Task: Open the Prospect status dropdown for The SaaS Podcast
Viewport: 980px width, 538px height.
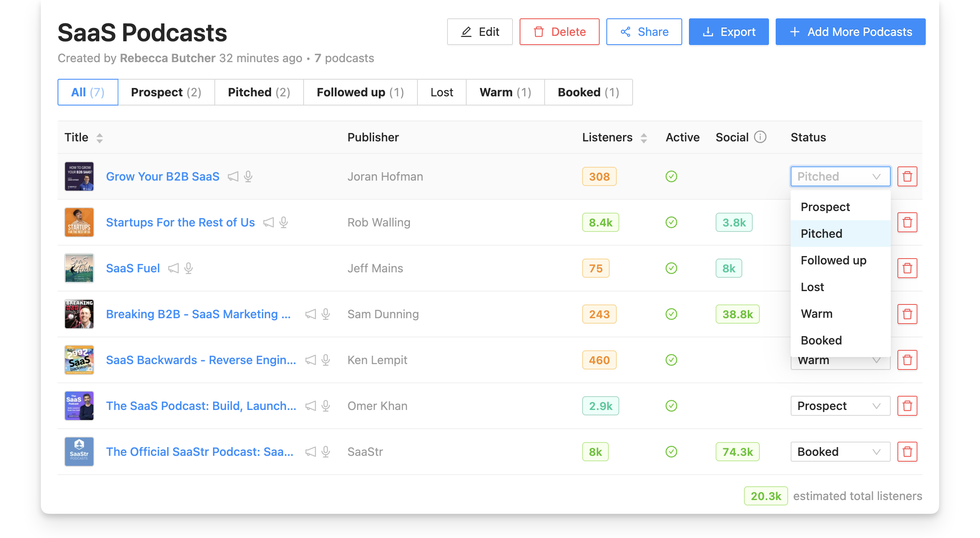Action: [840, 406]
